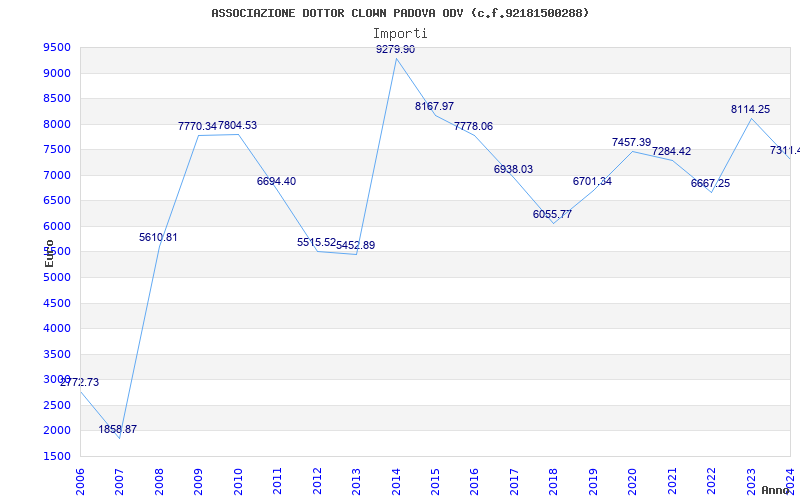Click the 1858.87 data point label
Image resolution: width=800 pixels, height=500 pixels.
pos(118,430)
